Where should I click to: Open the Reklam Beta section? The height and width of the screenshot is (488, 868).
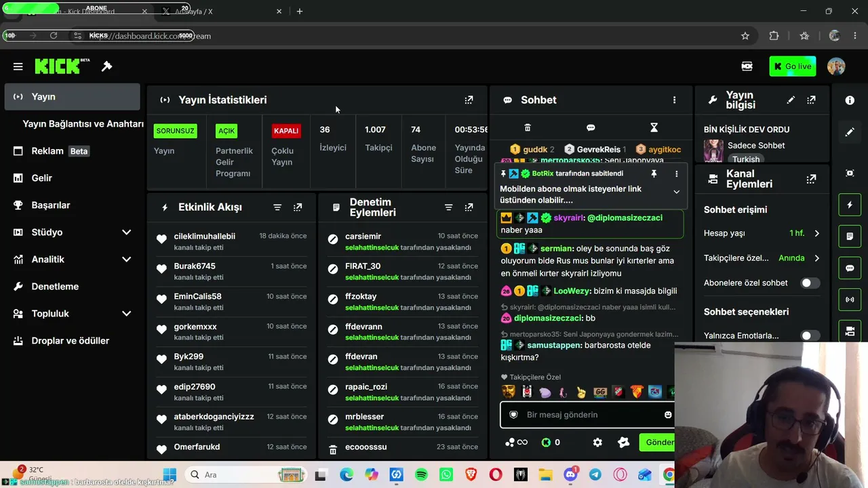tap(72, 151)
